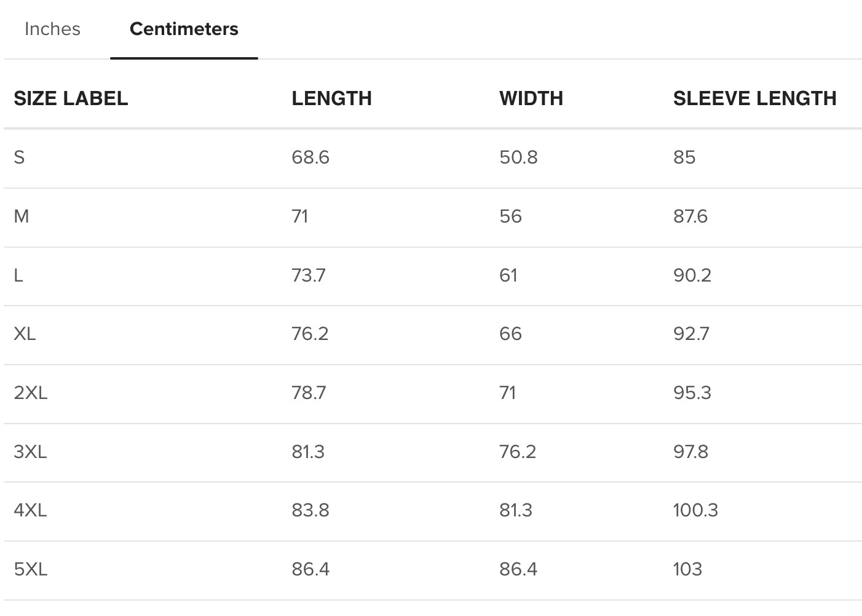Click the LENGTH column header
The image size is (862, 616).
331,98
